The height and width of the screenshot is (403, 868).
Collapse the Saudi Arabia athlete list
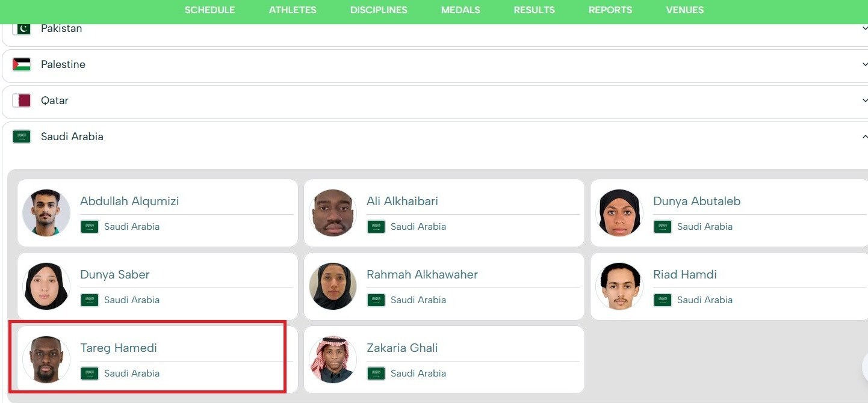click(865, 137)
